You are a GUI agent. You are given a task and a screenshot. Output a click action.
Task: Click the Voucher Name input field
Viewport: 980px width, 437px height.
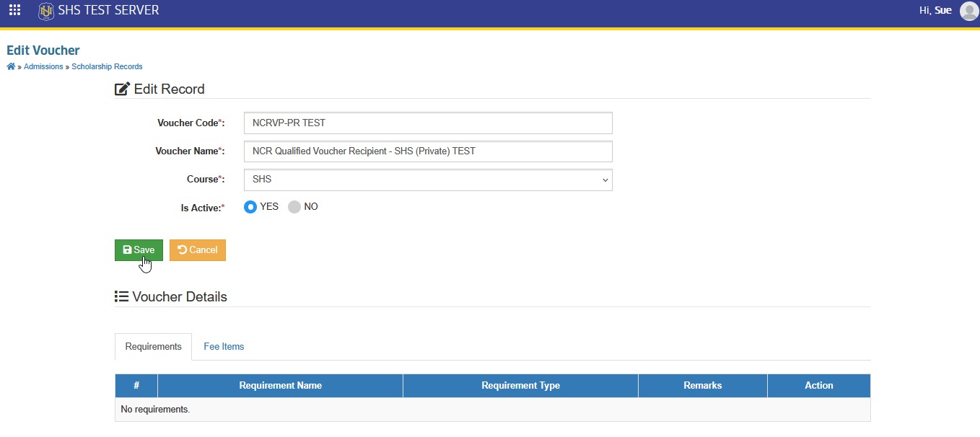coord(428,151)
